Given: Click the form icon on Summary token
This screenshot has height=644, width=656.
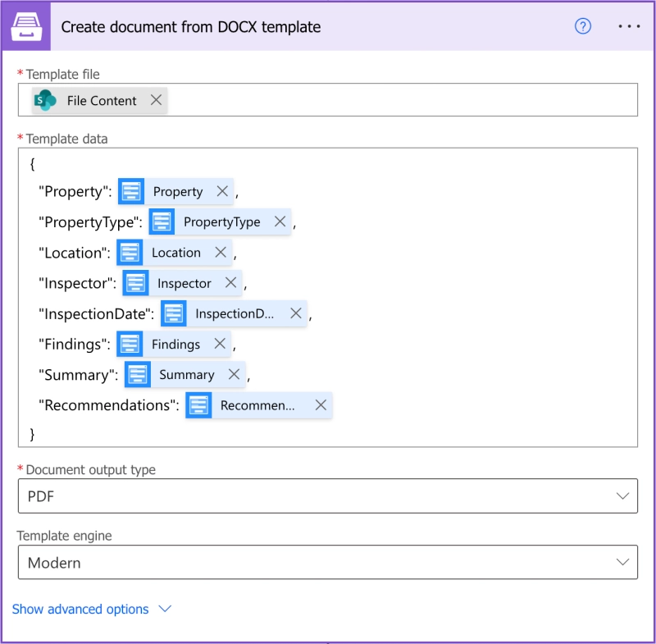Looking at the screenshot, I should pyautogui.click(x=138, y=375).
